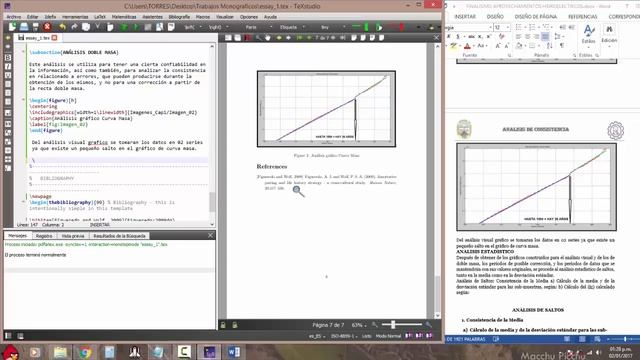The height and width of the screenshot is (360, 640).
Task: Decrease font size in Word ribbon
Action: [507, 46]
